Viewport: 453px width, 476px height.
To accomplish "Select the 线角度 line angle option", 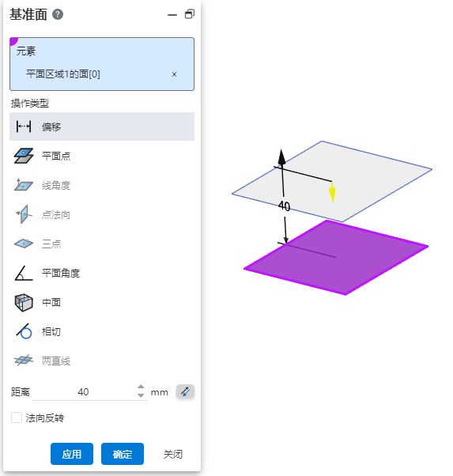I will [102, 185].
